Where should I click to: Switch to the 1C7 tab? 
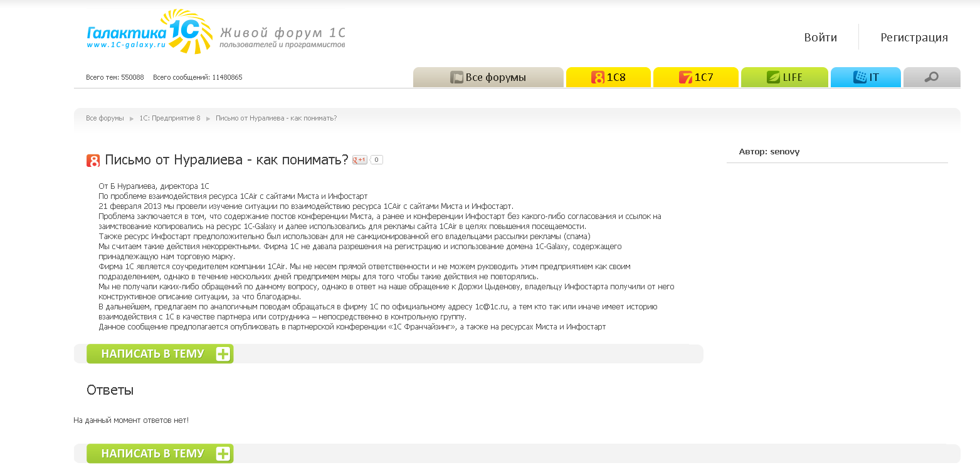(696, 77)
